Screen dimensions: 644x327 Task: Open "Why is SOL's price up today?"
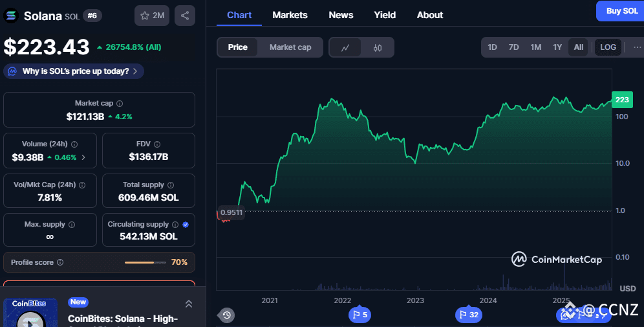point(74,71)
